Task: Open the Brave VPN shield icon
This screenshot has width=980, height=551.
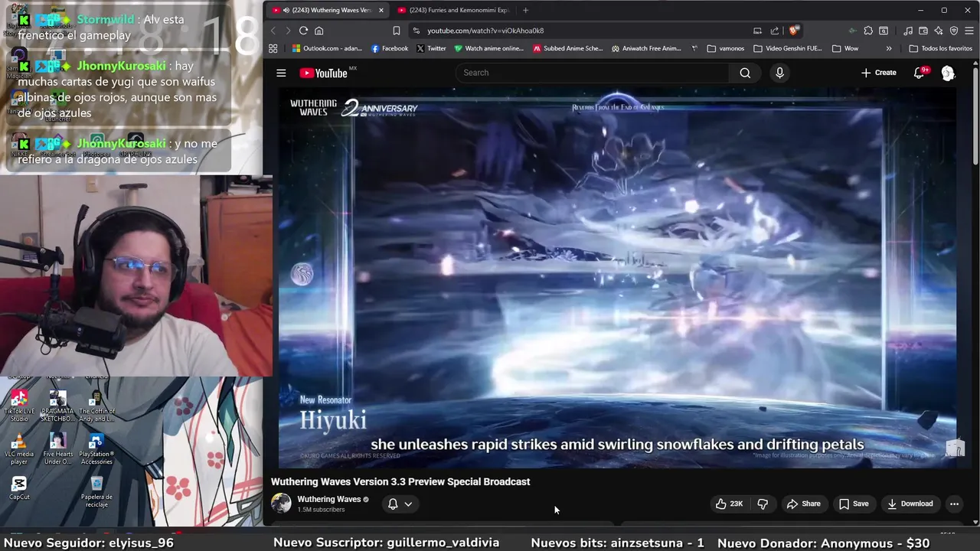Action: click(x=954, y=31)
